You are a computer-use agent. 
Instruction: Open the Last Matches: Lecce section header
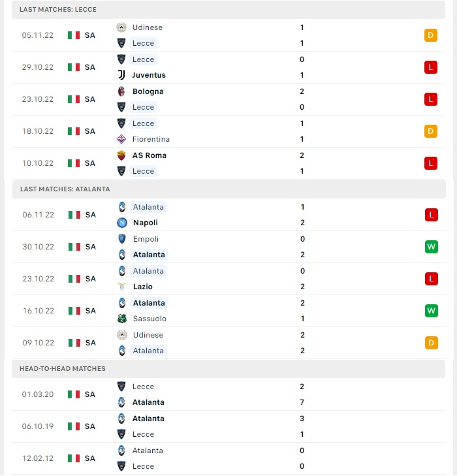(x=228, y=10)
